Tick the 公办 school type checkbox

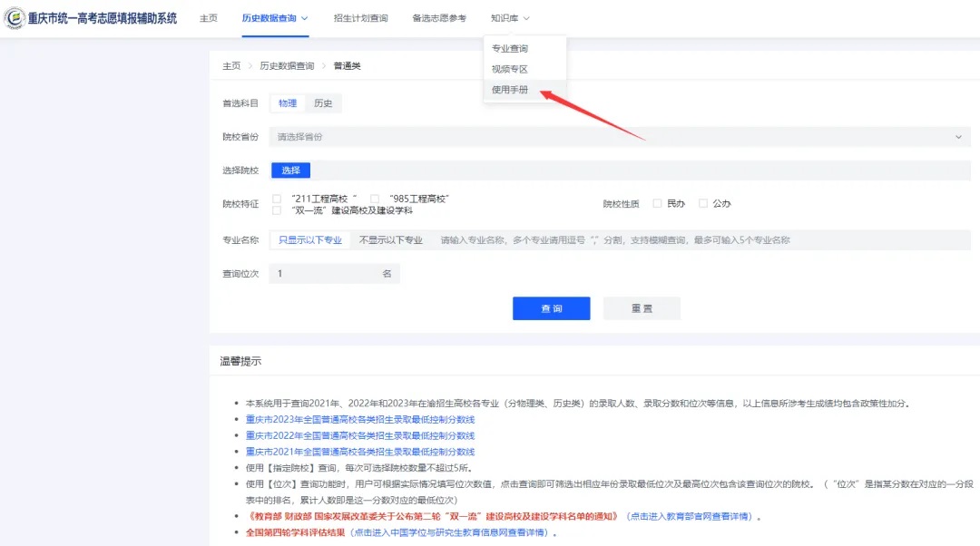(703, 204)
